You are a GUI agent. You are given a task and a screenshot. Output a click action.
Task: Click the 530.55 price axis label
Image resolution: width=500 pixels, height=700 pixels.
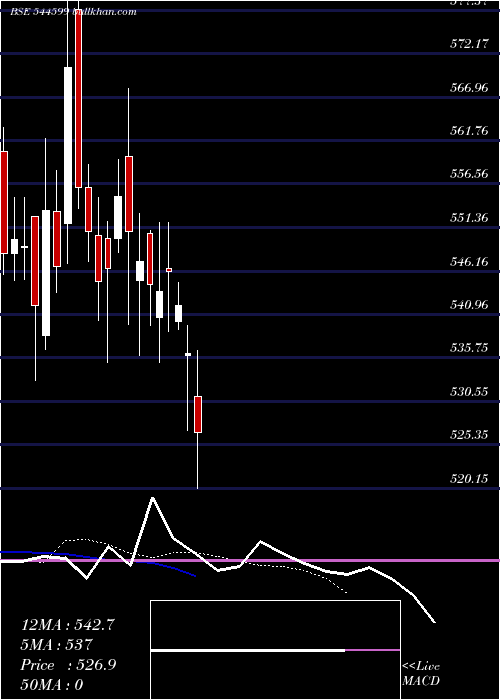pos(468,392)
